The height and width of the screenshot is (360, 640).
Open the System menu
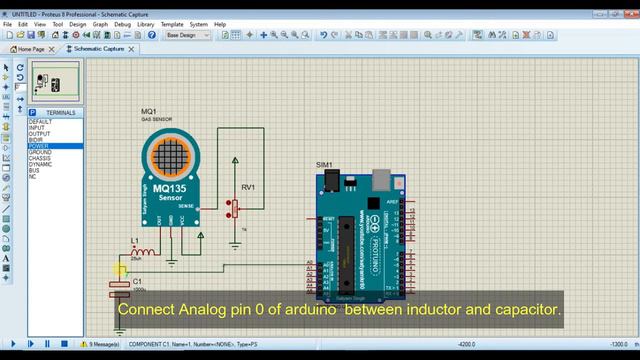(x=199, y=24)
